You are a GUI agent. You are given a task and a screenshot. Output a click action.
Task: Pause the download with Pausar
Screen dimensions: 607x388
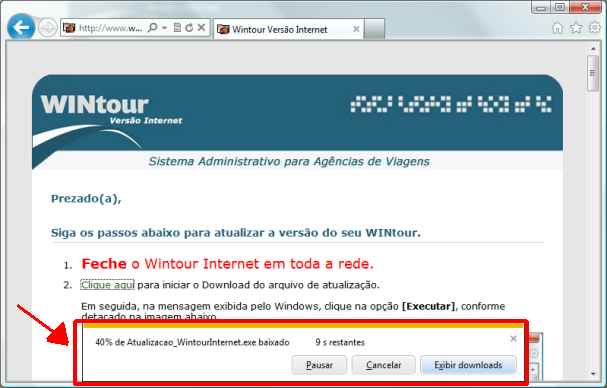(319, 365)
